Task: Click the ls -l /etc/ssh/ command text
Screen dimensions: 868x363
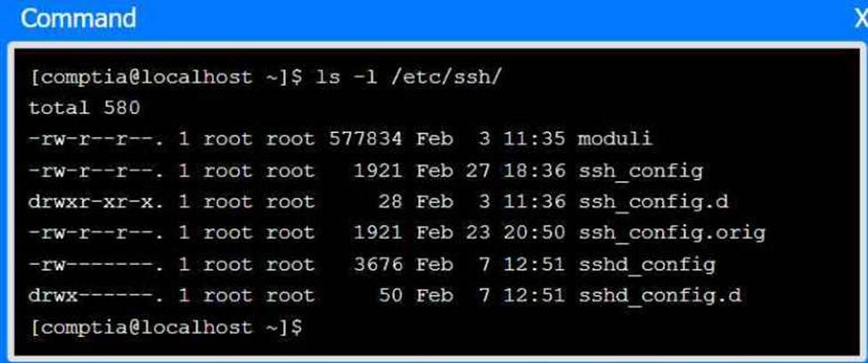Action: (409, 77)
